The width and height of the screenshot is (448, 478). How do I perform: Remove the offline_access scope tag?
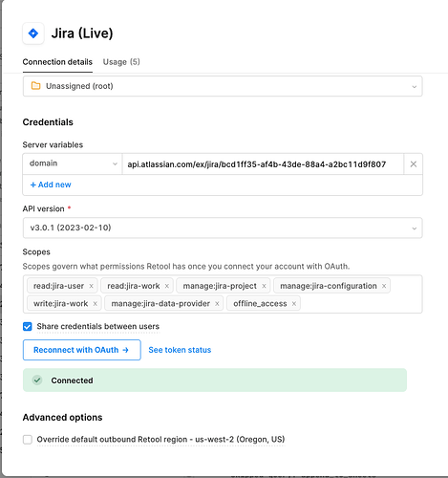point(294,304)
